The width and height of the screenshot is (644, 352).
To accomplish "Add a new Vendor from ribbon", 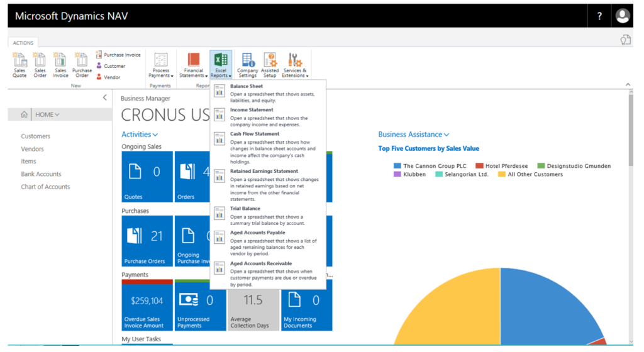I will click(108, 77).
